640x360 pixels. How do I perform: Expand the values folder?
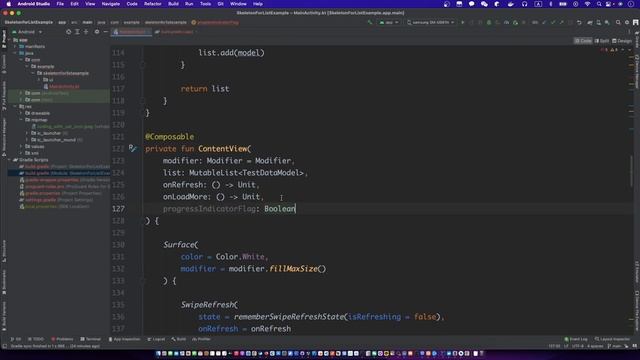(21, 147)
